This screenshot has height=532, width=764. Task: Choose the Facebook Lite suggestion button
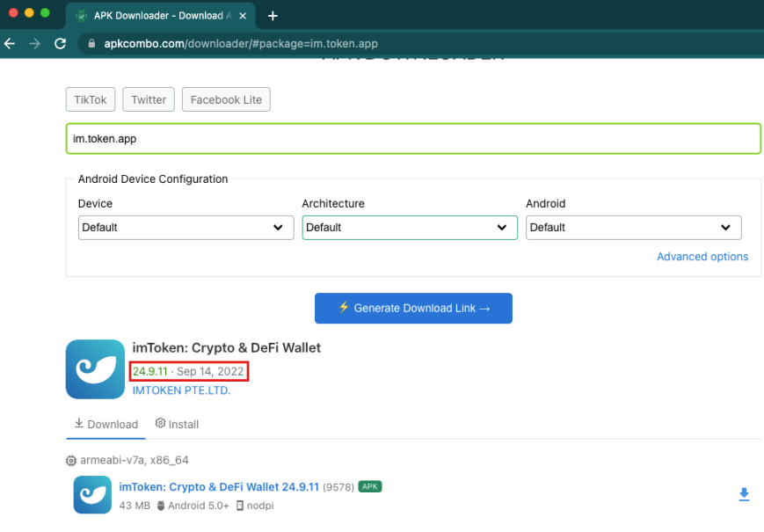[226, 99]
